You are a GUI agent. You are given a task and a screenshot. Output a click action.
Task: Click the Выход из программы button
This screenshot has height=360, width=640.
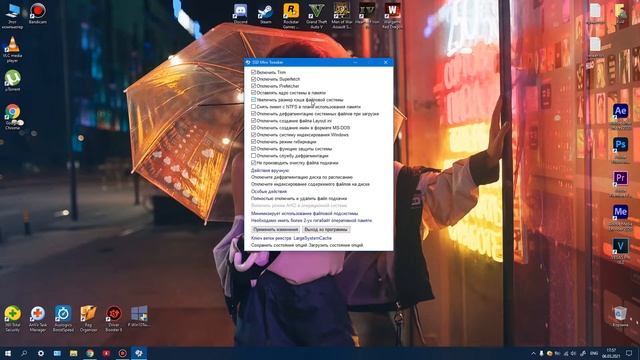tap(326, 230)
